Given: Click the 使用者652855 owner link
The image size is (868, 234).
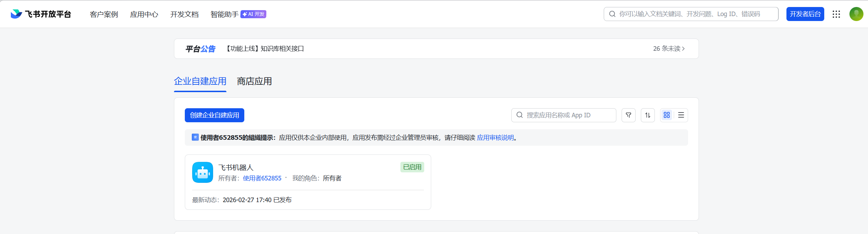Looking at the screenshot, I should coord(262,178).
